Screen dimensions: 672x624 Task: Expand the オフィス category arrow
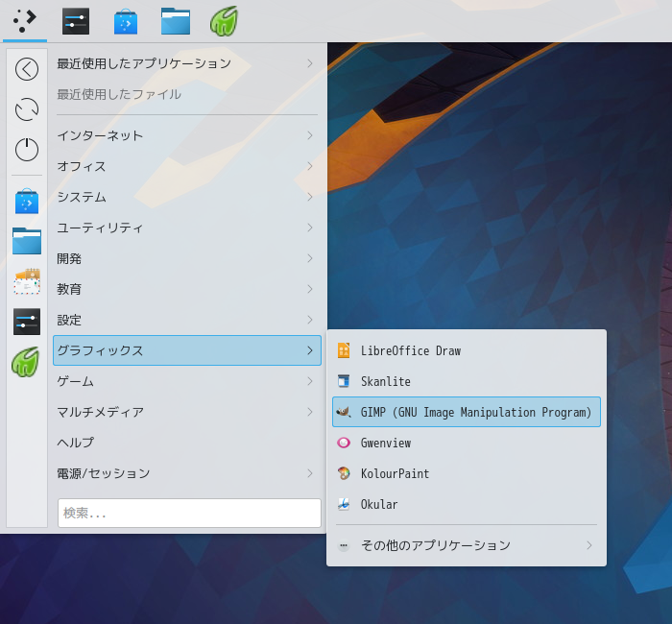(310, 166)
